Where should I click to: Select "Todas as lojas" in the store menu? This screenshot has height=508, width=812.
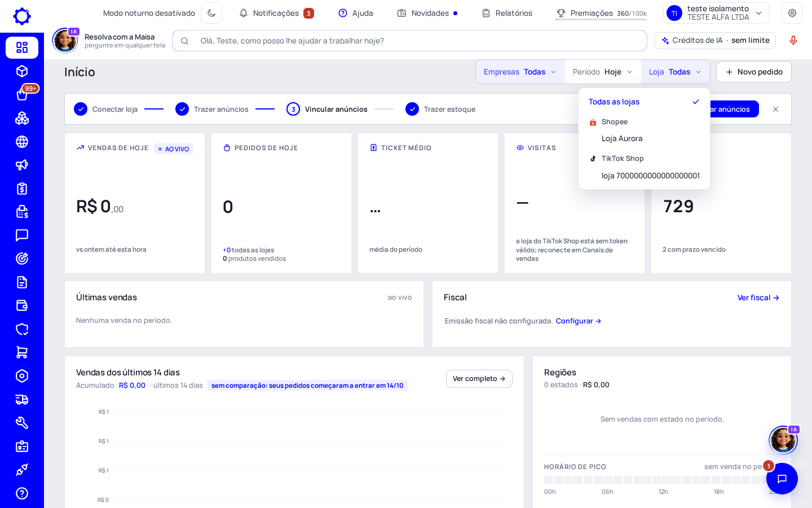click(644, 102)
